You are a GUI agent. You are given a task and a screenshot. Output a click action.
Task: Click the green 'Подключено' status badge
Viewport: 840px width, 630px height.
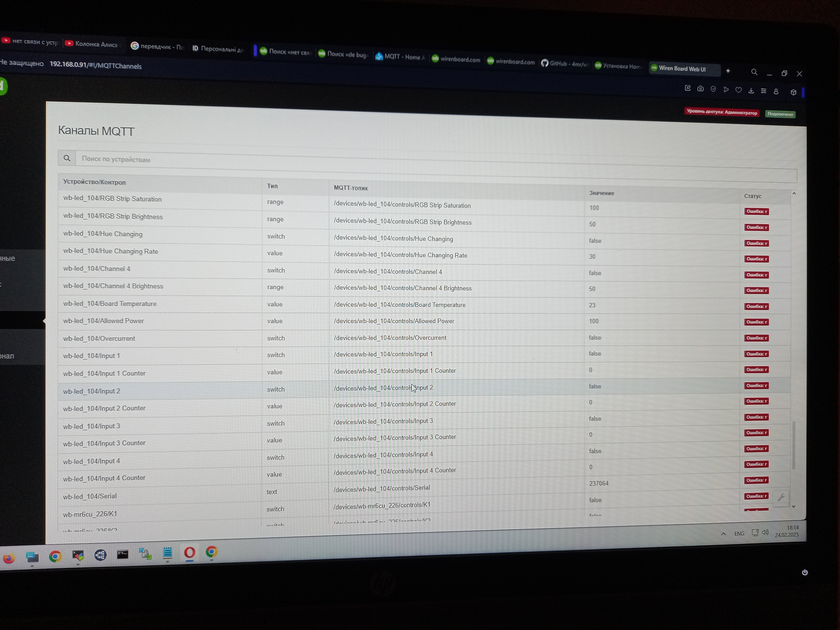pyautogui.click(x=780, y=114)
